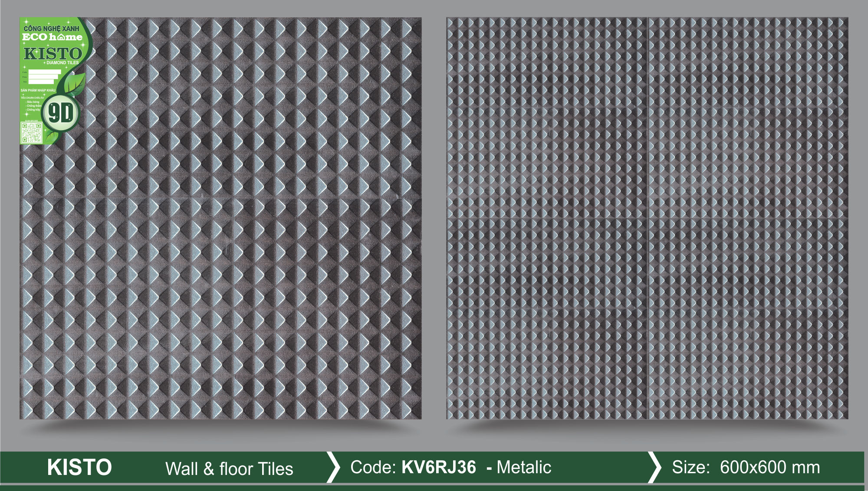
Task: Click the 'CÔNG NGHỆ XANH' heading
Action: click(51, 28)
